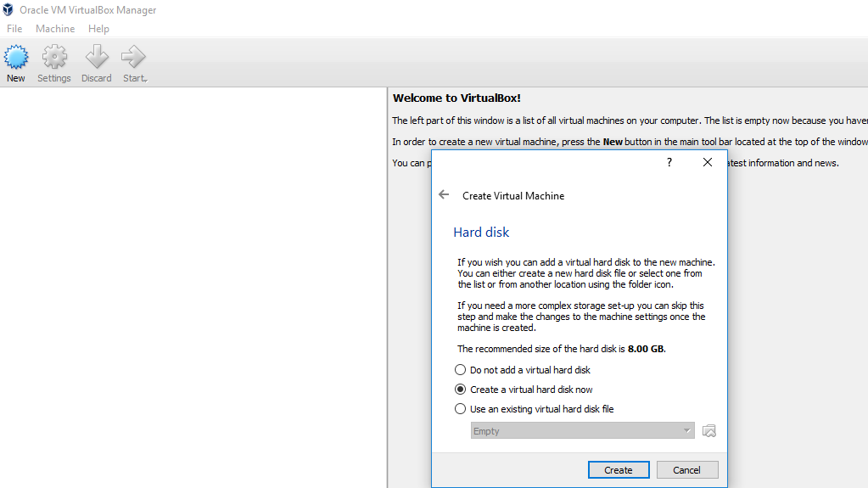This screenshot has height=488, width=868.
Task: Open Settings from the toolbar
Action: pos(54,63)
